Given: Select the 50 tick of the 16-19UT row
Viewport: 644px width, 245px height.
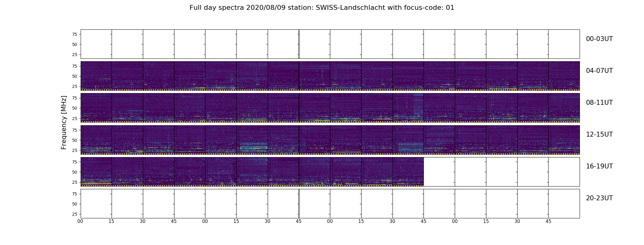Looking at the screenshot, I should coord(75,172).
